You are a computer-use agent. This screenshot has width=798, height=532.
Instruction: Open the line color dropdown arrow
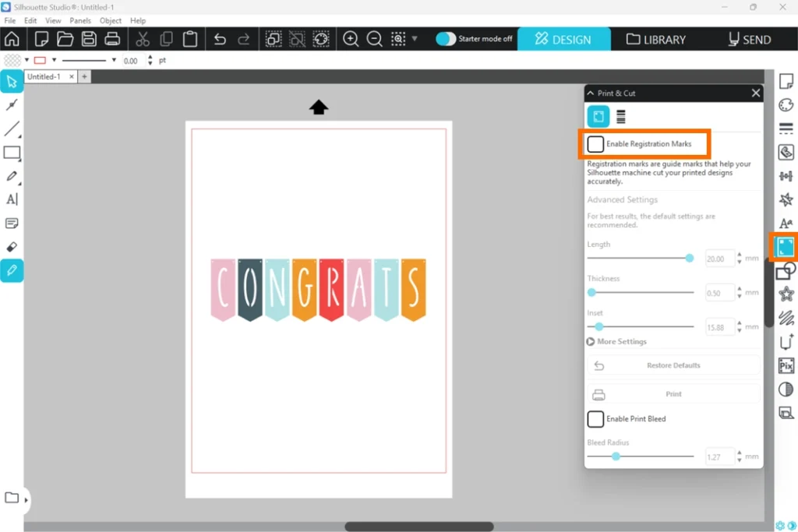click(x=54, y=60)
